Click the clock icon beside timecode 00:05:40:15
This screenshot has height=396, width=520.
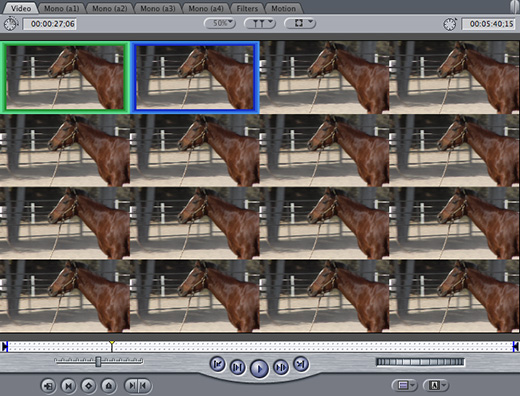click(x=450, y=24)
